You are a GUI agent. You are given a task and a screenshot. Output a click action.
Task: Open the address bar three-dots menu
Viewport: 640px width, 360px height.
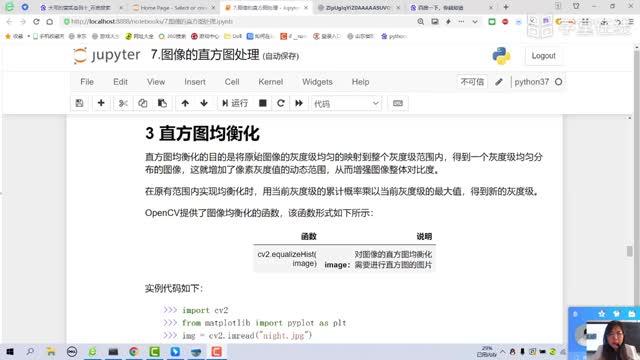click(461, 22)
